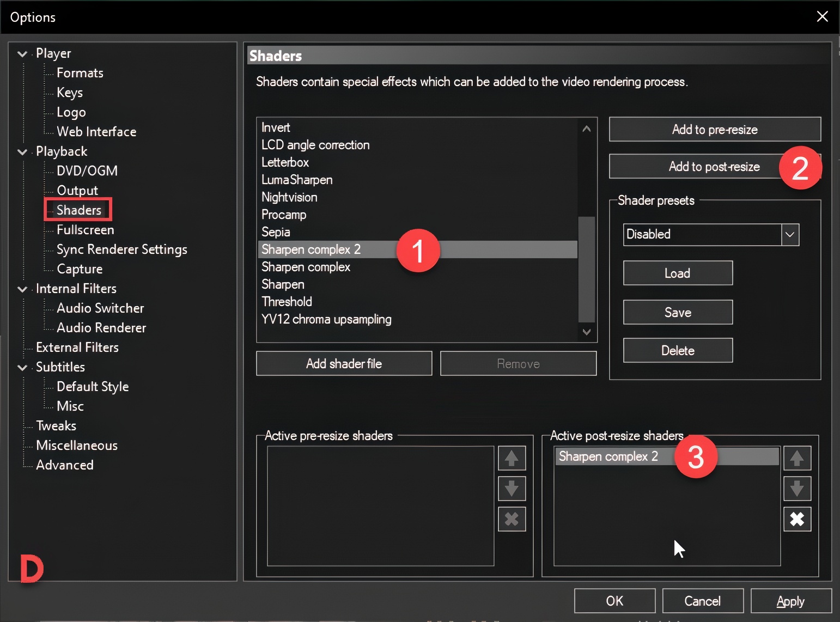840x622 pixels.
Task: Click shader list scroll down arrow
Action: point(587,332)
